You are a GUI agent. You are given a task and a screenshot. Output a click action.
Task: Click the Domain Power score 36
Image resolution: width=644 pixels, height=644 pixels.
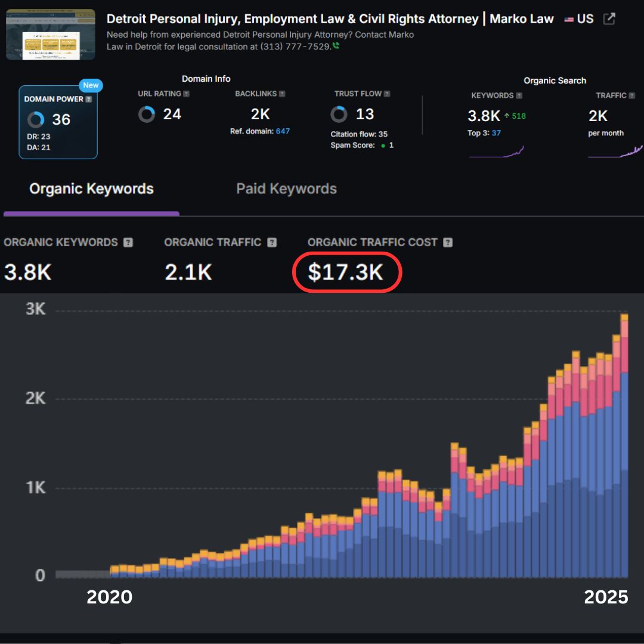(61, 119)
